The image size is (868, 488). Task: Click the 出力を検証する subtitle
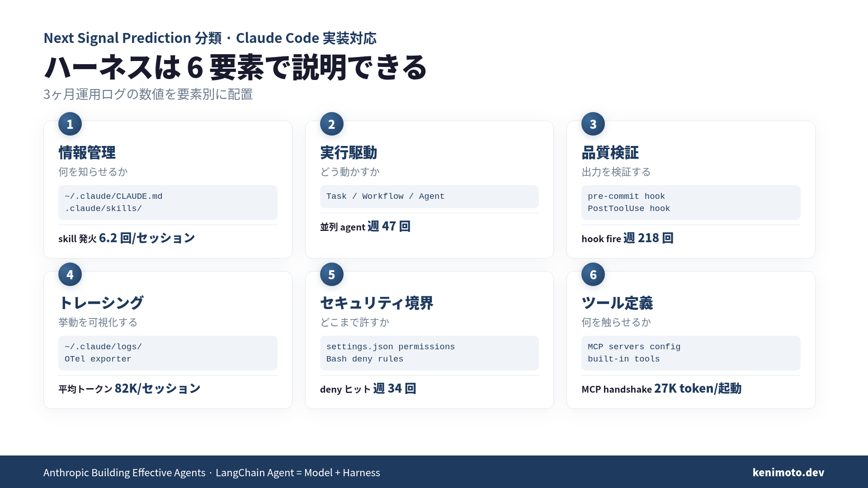(x=616, y=172)
